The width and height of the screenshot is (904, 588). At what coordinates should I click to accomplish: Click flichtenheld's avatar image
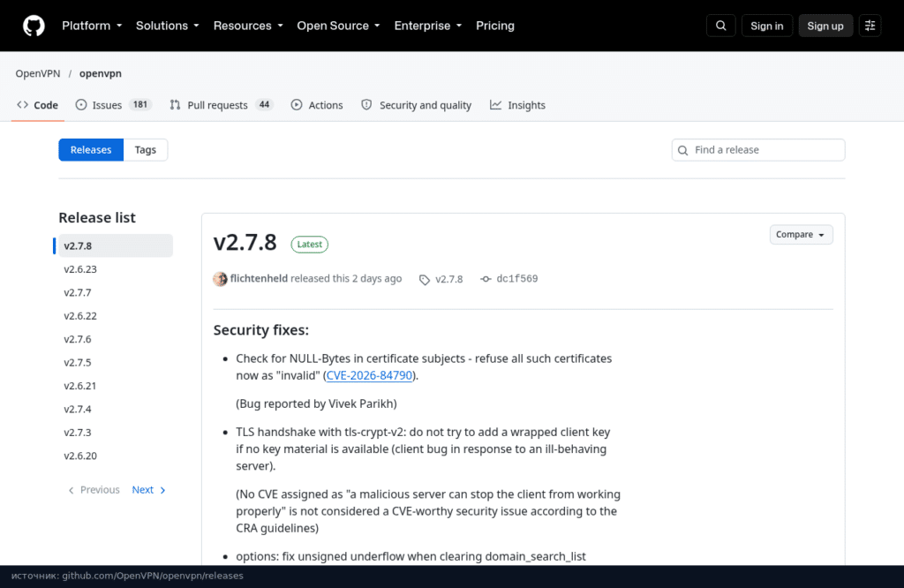220,279
